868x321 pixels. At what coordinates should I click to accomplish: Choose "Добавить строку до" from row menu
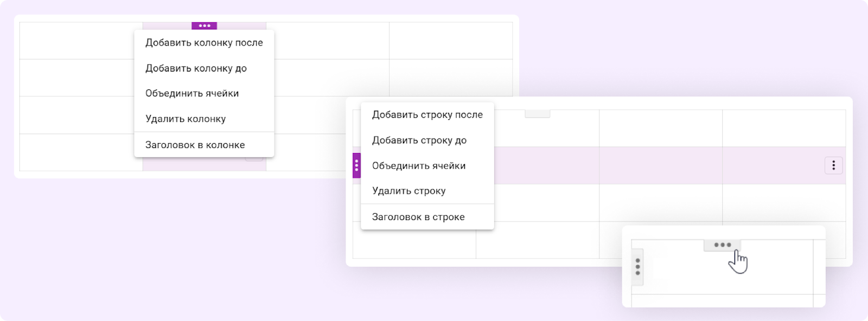pyautogui.click(x=419, y=140)
